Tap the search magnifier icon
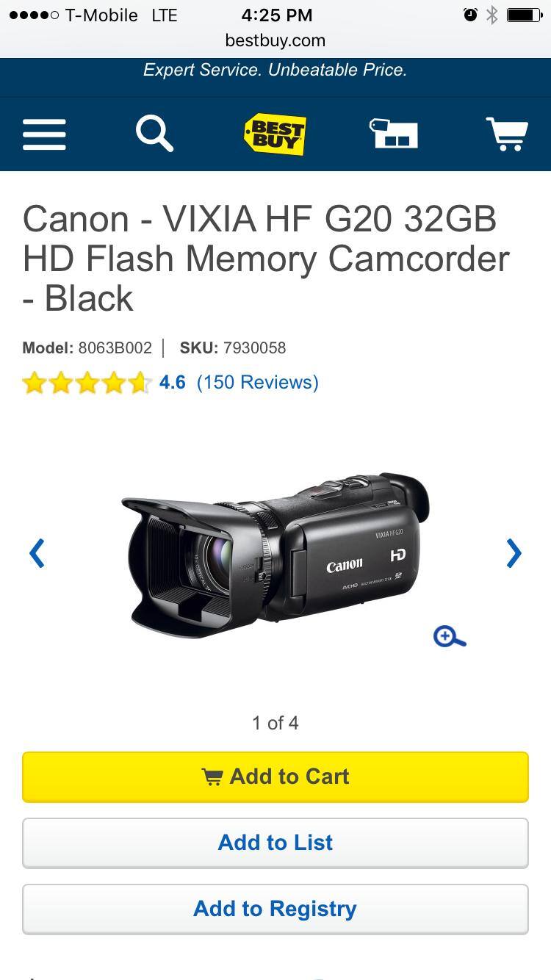551x980 pixels. click(154, 134)
